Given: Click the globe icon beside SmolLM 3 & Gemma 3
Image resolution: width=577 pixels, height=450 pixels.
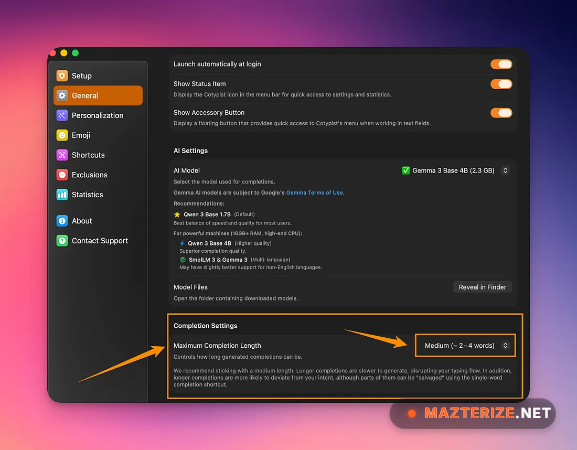Looking at the screenshot, I should [183, 260].
